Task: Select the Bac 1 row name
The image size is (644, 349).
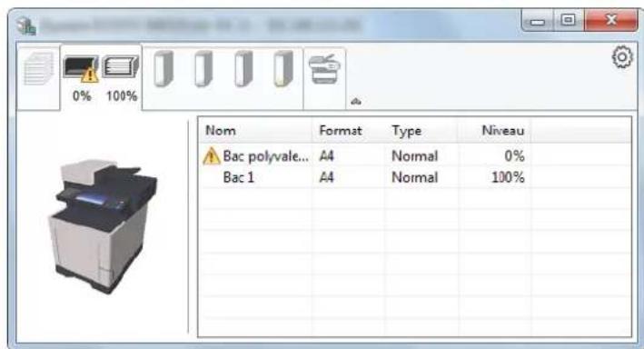Action: click(x=239, y=177)
